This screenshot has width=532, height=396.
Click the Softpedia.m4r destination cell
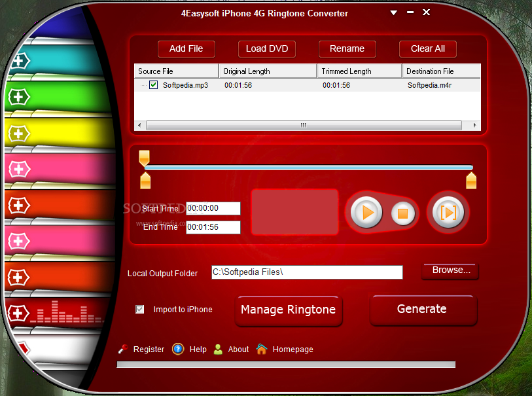click(x=429, y=85)
